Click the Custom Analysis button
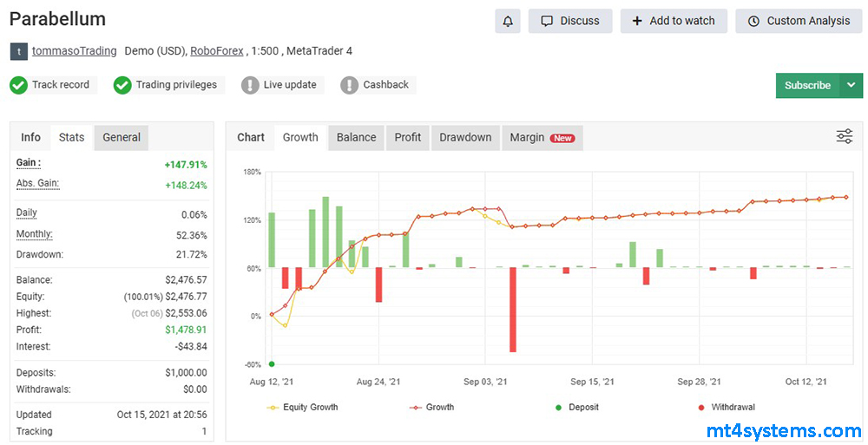This screenshot has width=868, height=445. tap(799, 21)
